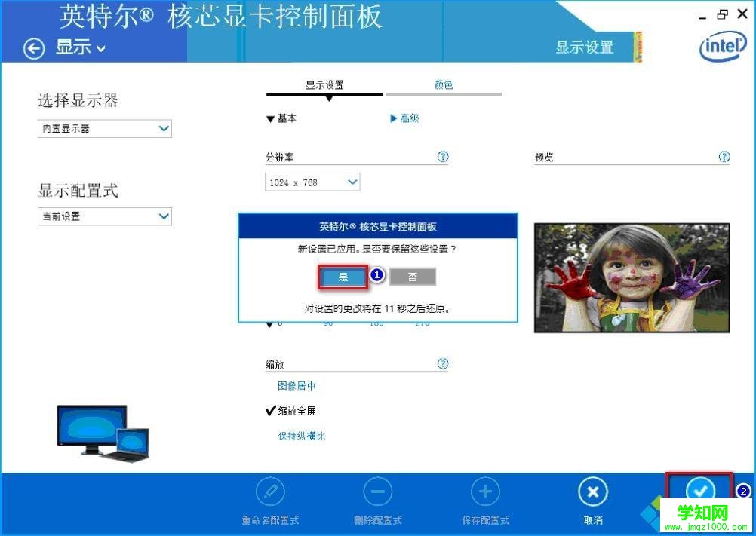Switch to the 颜色 tab
The width and height of the screenshot is (756, 536).
[444, 85]
